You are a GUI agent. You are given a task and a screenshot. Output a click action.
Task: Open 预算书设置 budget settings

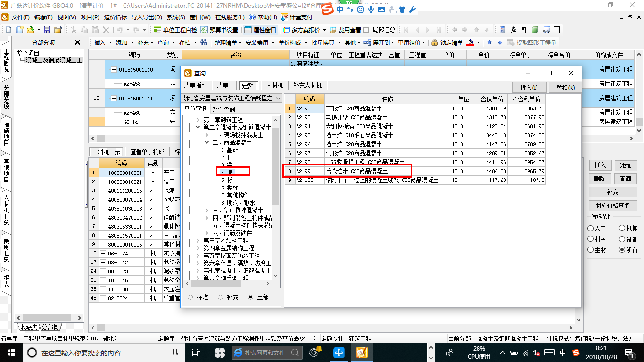click(219, 30)
